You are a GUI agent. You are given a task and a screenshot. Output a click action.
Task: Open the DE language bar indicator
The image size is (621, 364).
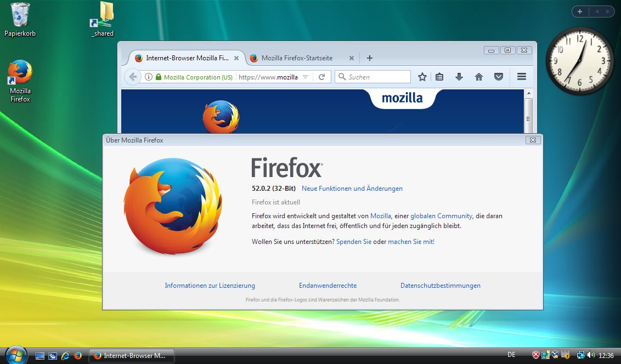pyautogui.click(x=511, y=355)
